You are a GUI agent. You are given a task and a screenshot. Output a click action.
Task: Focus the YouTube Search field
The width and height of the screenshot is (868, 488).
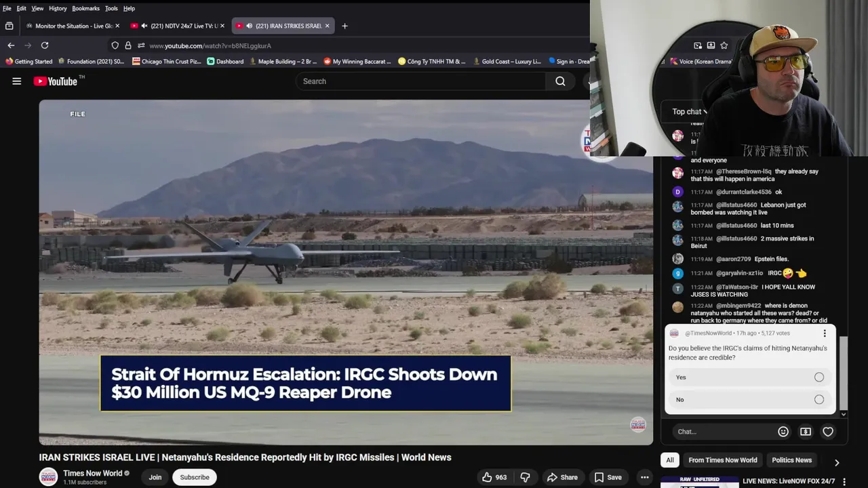[420, 81]
